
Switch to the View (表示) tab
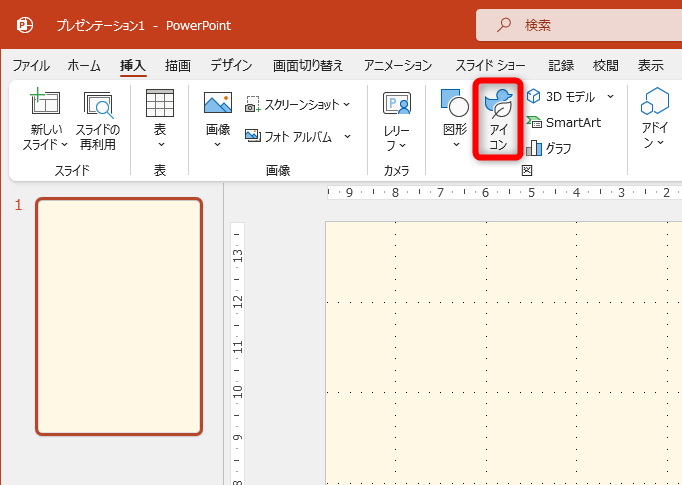point(650,66)
